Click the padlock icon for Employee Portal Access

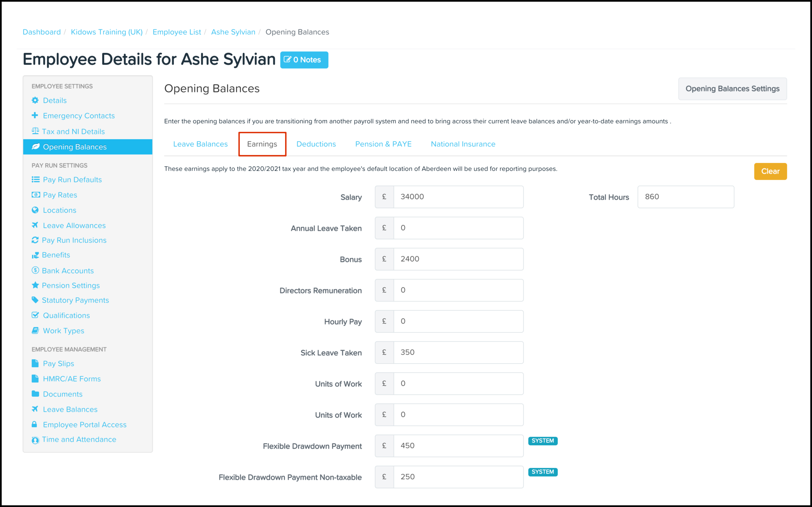35,424
